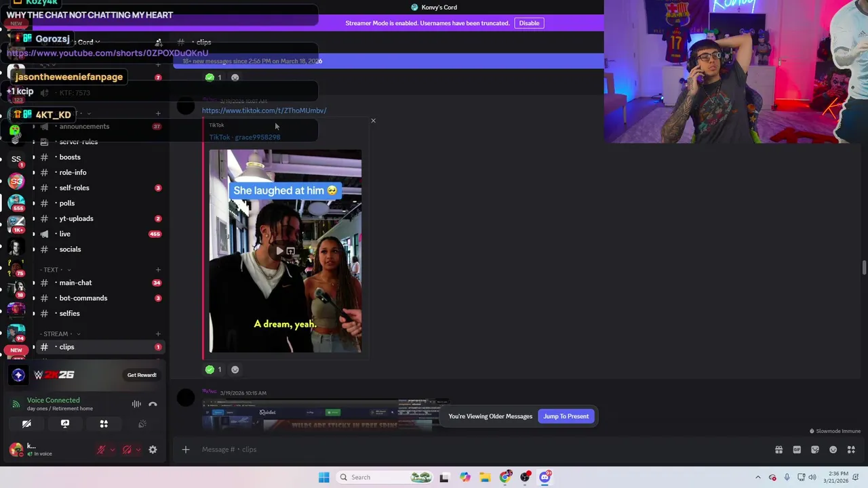Toggle camera on in voice panel
This screenshot has width=868, height=488.
click(x=26, y=424)
